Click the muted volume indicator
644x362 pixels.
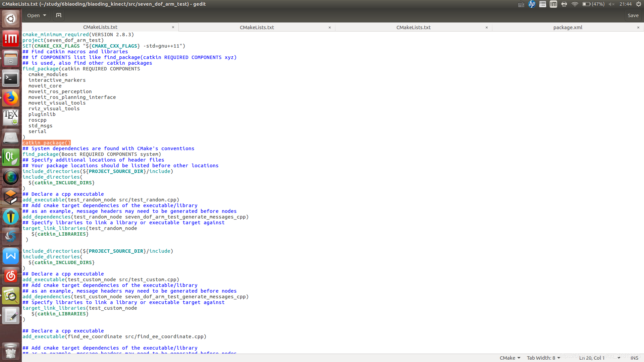point(611,4)
